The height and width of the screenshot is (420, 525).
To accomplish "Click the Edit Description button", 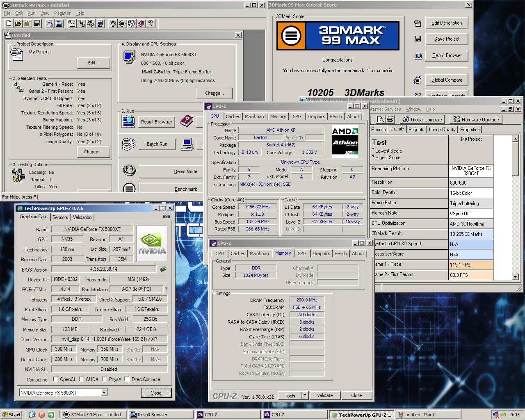I will tap(447, 23).
